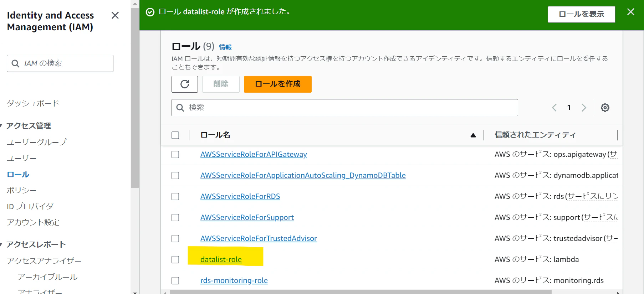
Task: Click the AWS のサービス: monitoring.rds cell
Action: (549, 280)
